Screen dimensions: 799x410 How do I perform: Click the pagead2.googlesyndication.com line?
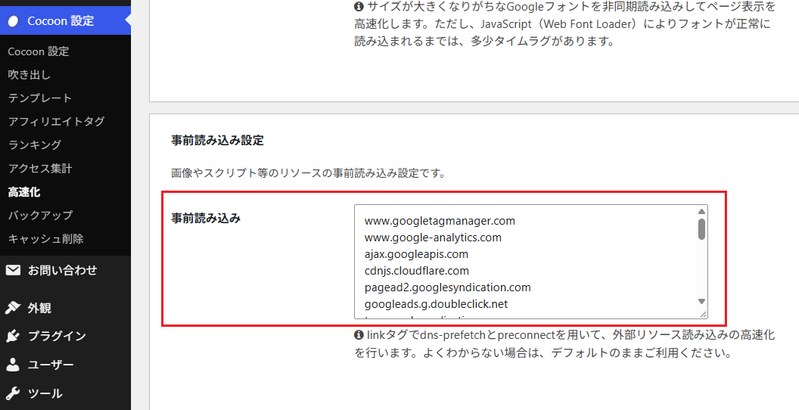tap(447, 287)
